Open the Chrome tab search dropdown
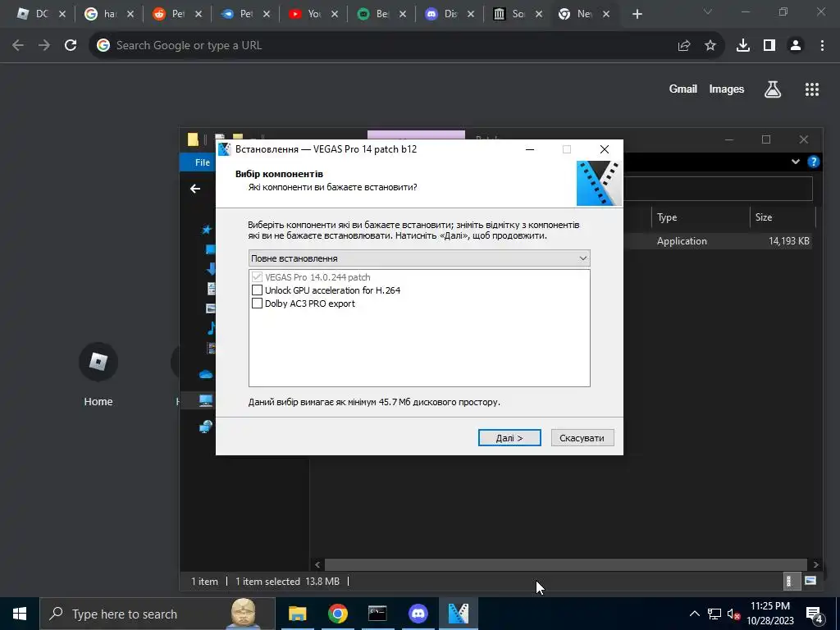The width and height of the screenshot is (840, 630). pyautogui.click(x=707, y=11)
